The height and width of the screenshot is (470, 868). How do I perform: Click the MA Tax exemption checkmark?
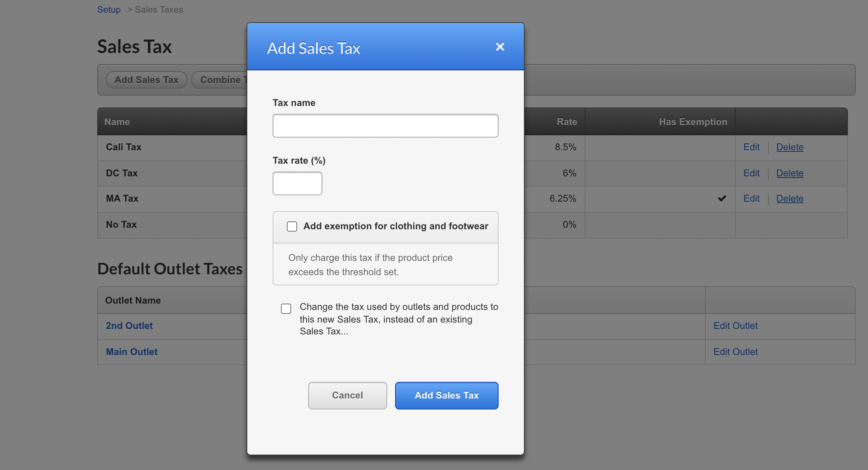[x=722, y=198]
